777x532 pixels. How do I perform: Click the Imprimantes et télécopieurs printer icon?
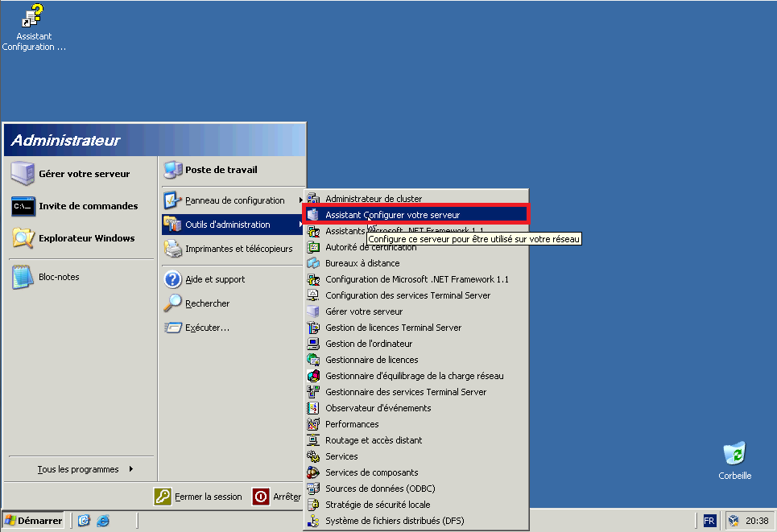tap(173, 249)
